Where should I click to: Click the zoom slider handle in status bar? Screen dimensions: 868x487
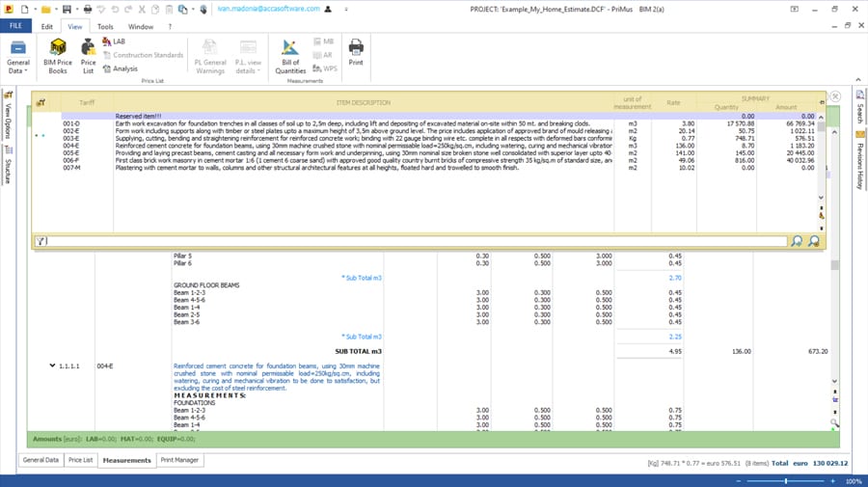[785, 481]
